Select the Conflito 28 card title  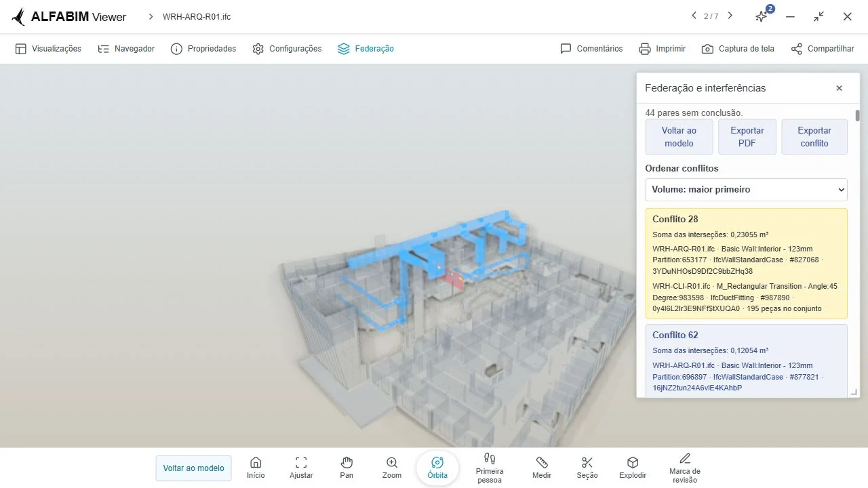(675, 219)
